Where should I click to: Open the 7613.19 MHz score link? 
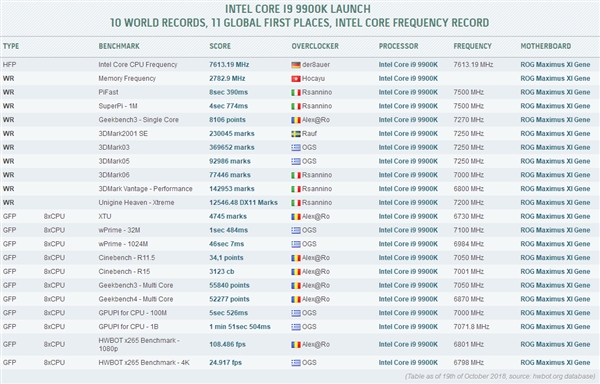click(x=229, y=65)
